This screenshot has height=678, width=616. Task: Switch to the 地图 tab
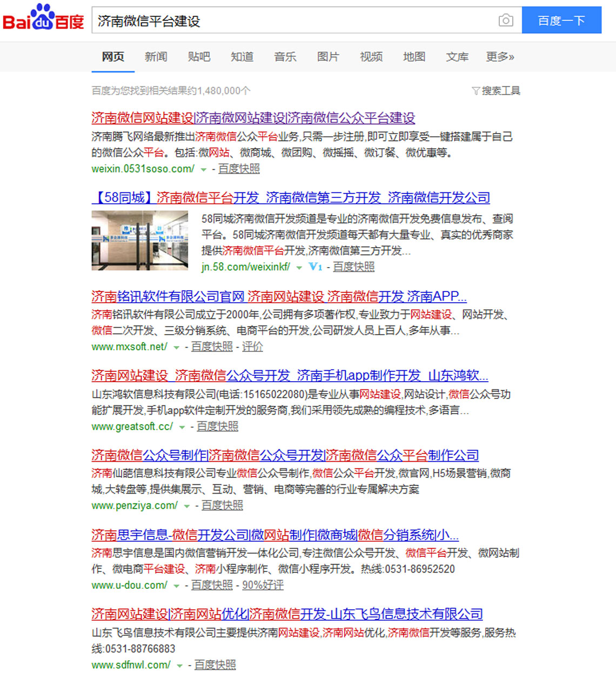[414, 57]
